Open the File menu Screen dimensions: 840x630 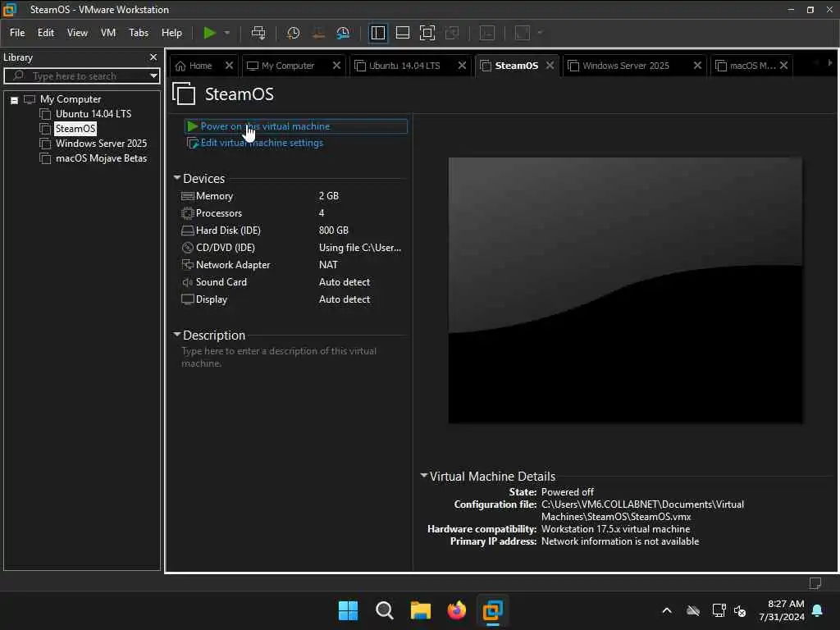click(17, 33)
